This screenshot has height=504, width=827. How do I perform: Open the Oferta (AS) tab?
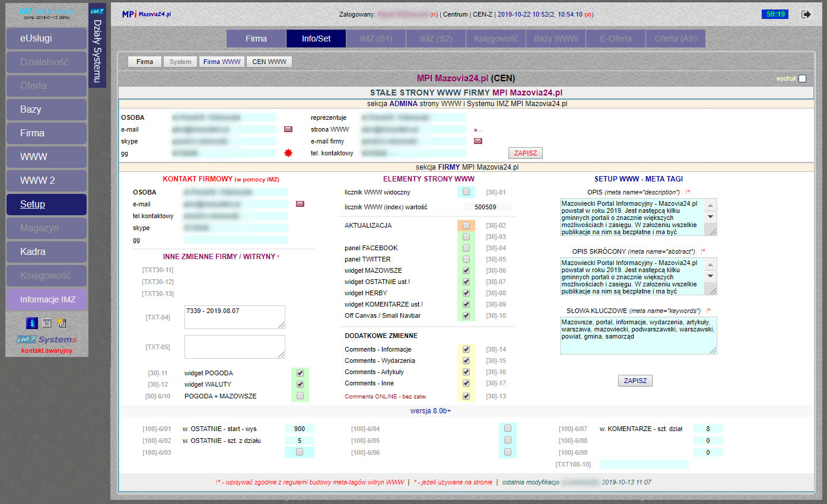[x=676, y=39]
